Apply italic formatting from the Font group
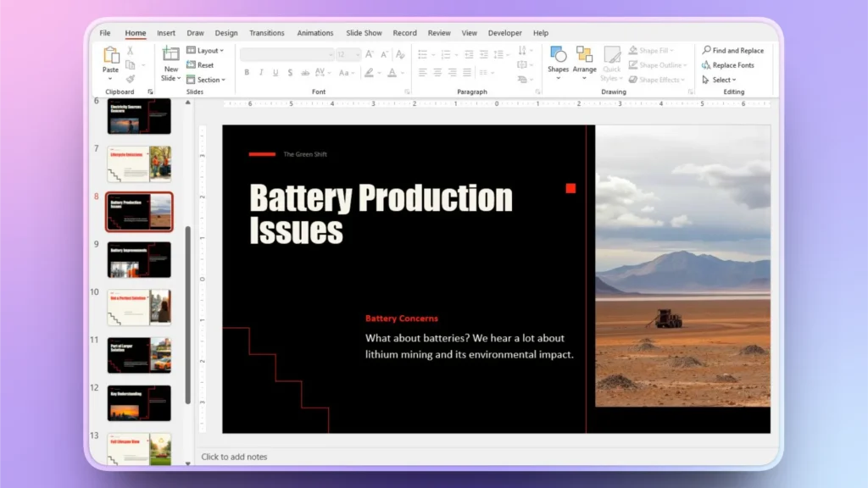Image resolution: width=868 pixels, height=488 pixels. coord(261,72)
